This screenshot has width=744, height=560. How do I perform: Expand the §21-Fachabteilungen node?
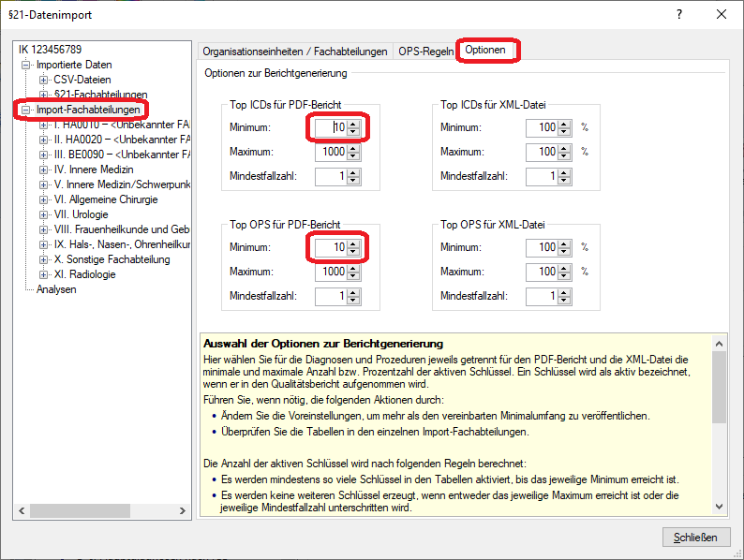click(43, 95)
